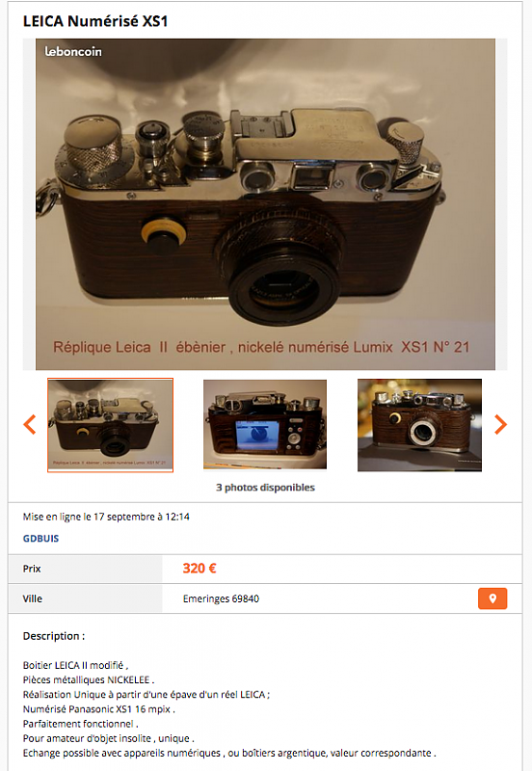Click the Ville row label
Screen dimensions: 532x771
point(33,598)
